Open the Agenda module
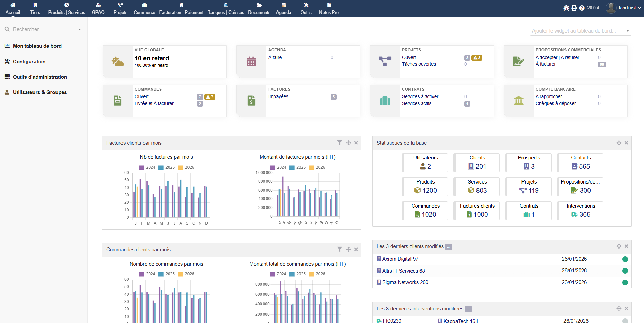The width and height of the screenshot is (644, 323). [x=283, y=8]
